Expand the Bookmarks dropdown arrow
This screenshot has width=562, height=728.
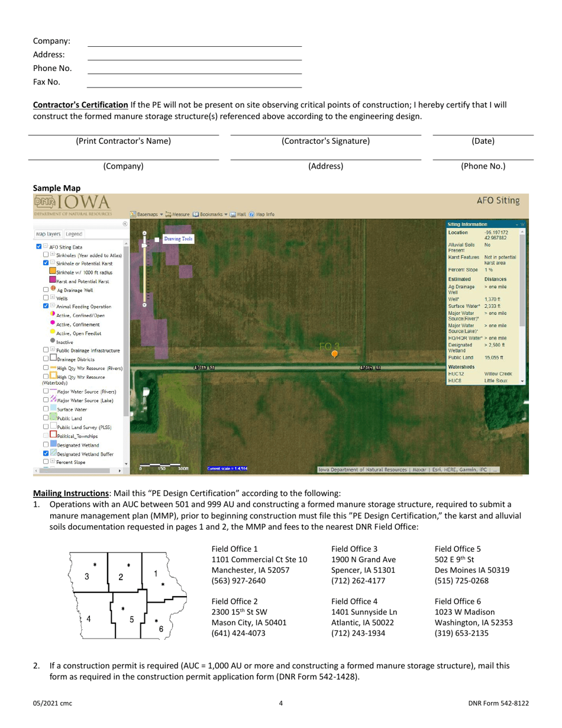226,214
